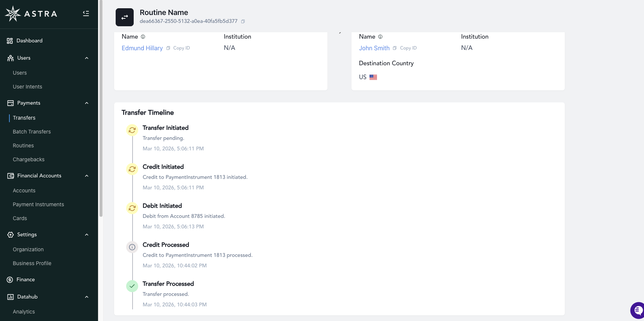The height and width of the screenshot is (321, 644).
Task: Click Copy ID next to Edmund Hillary
Action: point(181,48)
